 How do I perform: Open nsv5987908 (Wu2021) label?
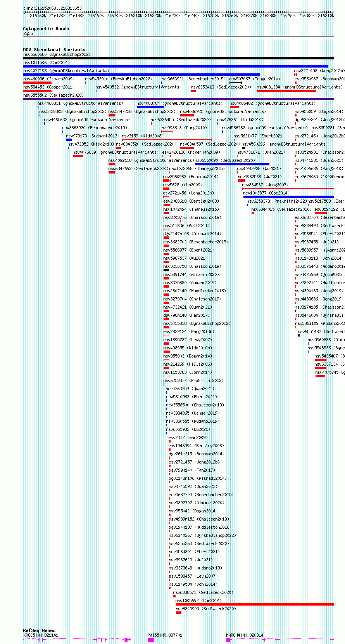(259, 169)
